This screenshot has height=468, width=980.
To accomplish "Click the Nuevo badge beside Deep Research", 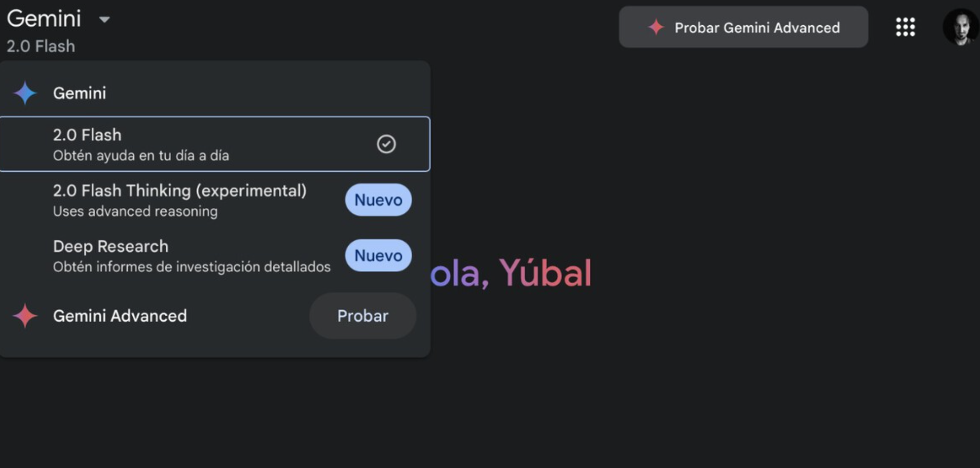I will coord(378,255).
